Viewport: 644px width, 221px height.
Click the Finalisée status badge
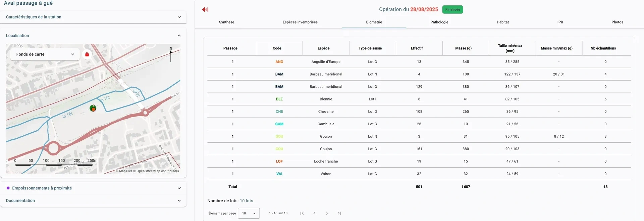(x=452, y=9)
